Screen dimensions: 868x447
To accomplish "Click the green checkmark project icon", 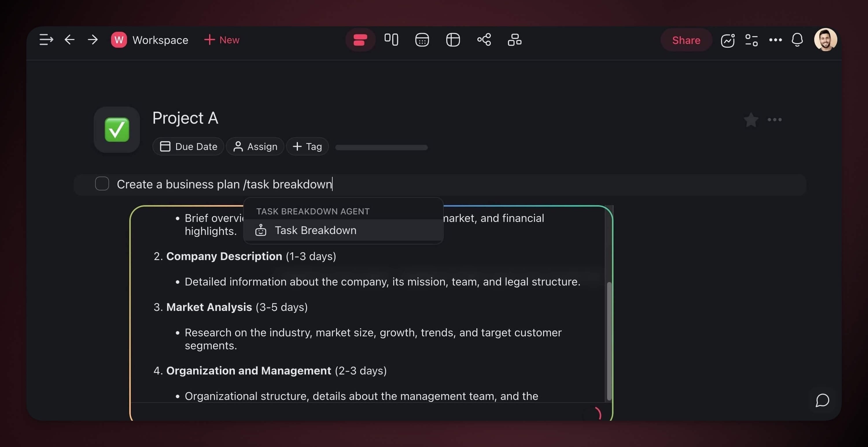I will [117, 129].
